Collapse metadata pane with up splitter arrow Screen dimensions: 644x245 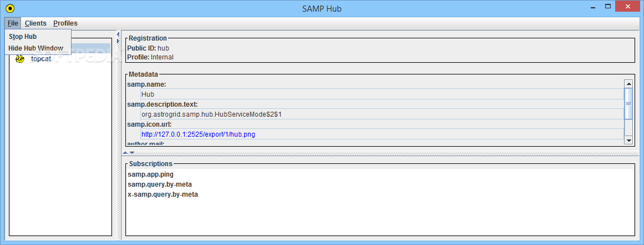(126, 153)
